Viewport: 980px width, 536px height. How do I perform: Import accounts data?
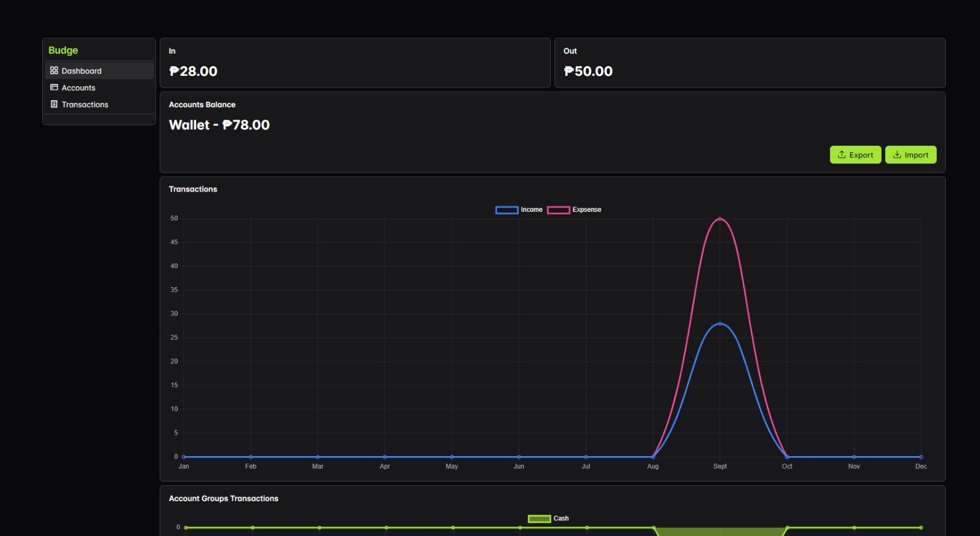click(911, 155)
